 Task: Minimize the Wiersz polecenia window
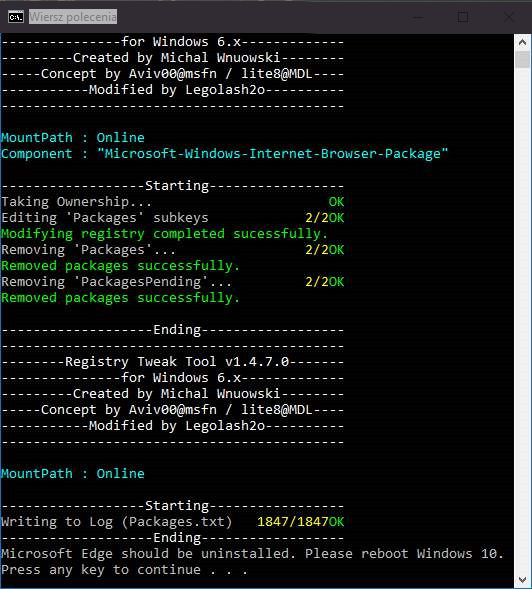tap(418, 17)
